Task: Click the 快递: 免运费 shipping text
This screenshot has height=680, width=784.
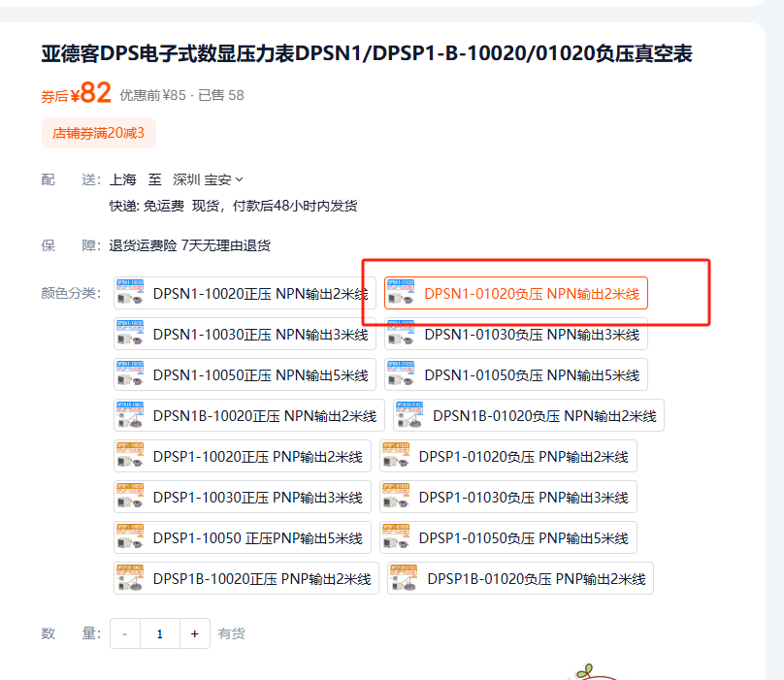Action: [x=147, y=206]
